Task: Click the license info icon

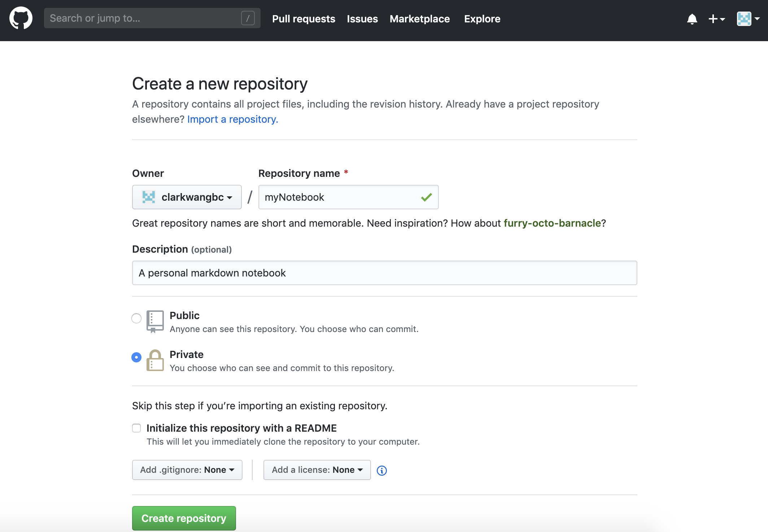Action: pos(381,470)
